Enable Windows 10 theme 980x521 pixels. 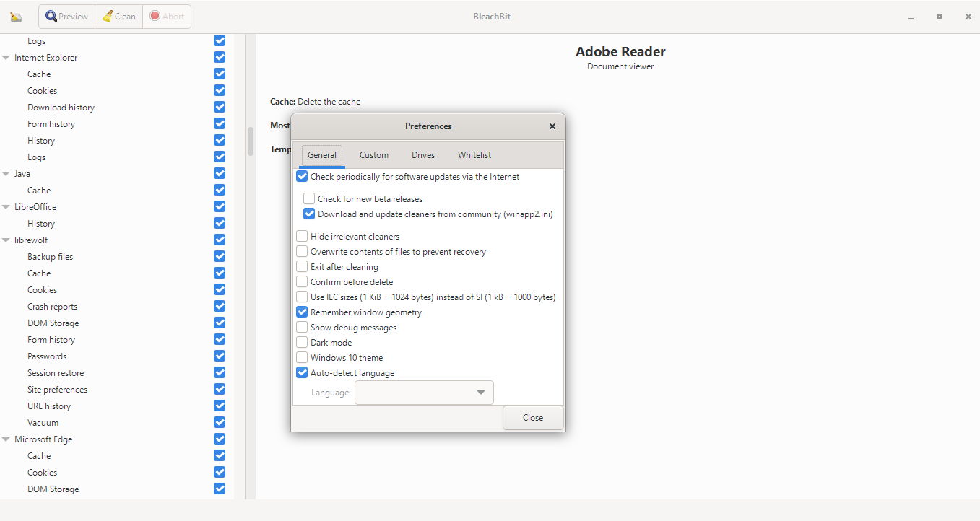pyautogui.click(x=302, y=358)
